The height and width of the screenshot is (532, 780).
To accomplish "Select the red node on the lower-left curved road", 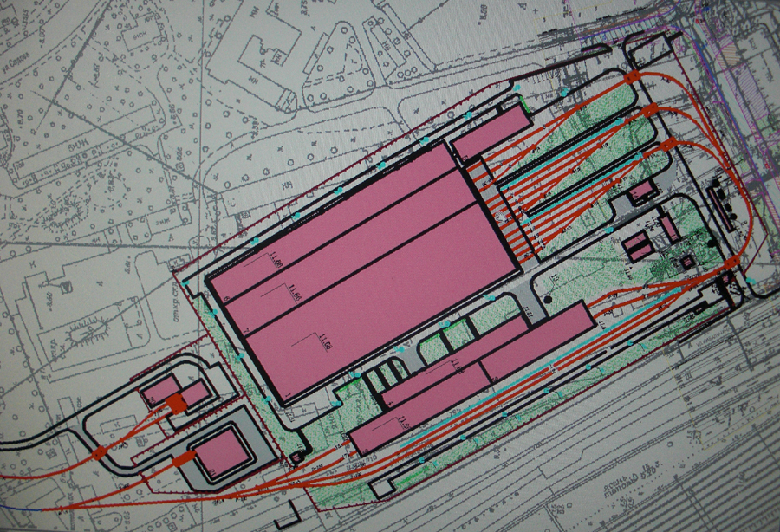I will [x=99, y=451].
